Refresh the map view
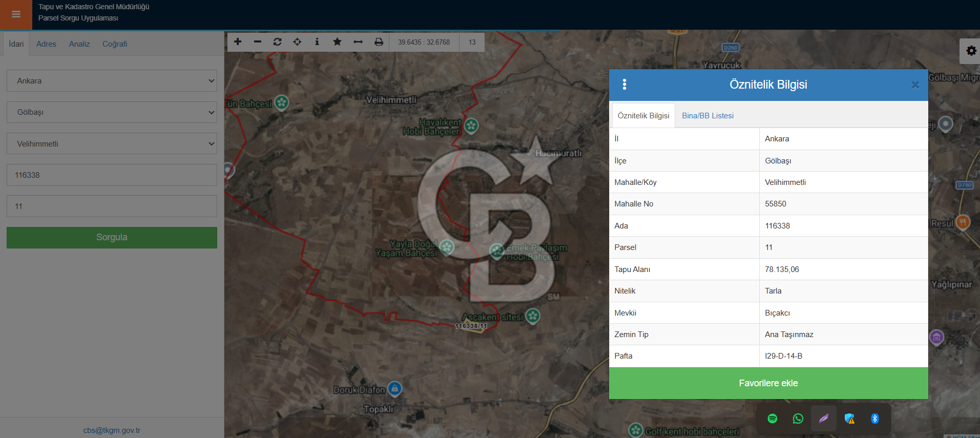The image size is (980, 438). tap(278, 42)
